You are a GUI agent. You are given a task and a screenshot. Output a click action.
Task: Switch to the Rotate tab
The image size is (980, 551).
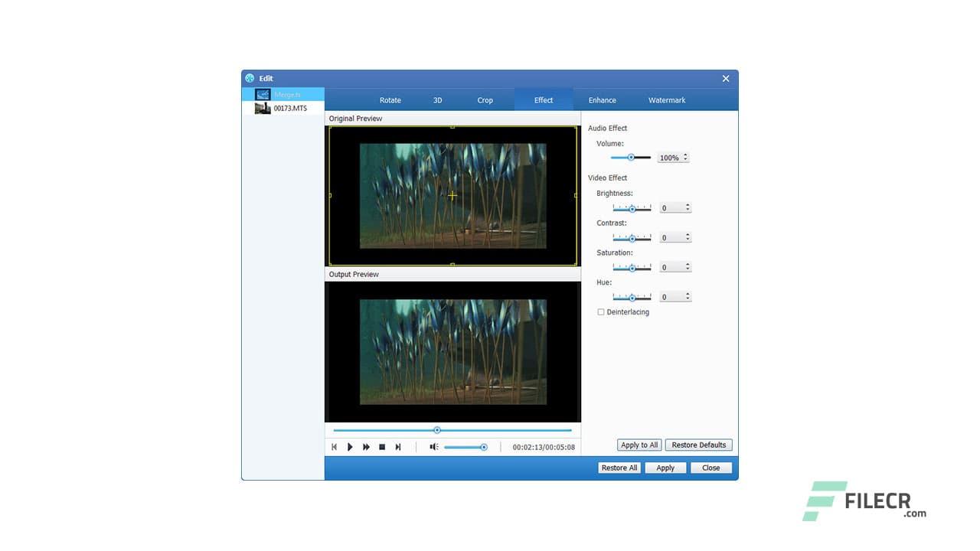pyautogui.click(x=390, y=99)
